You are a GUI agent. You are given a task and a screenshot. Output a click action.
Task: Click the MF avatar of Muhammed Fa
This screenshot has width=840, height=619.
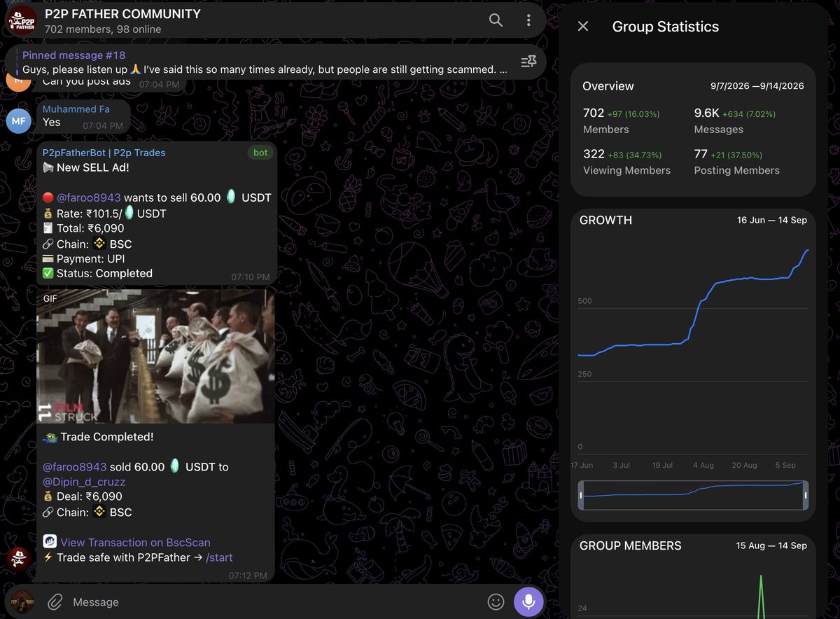(18, 121)
